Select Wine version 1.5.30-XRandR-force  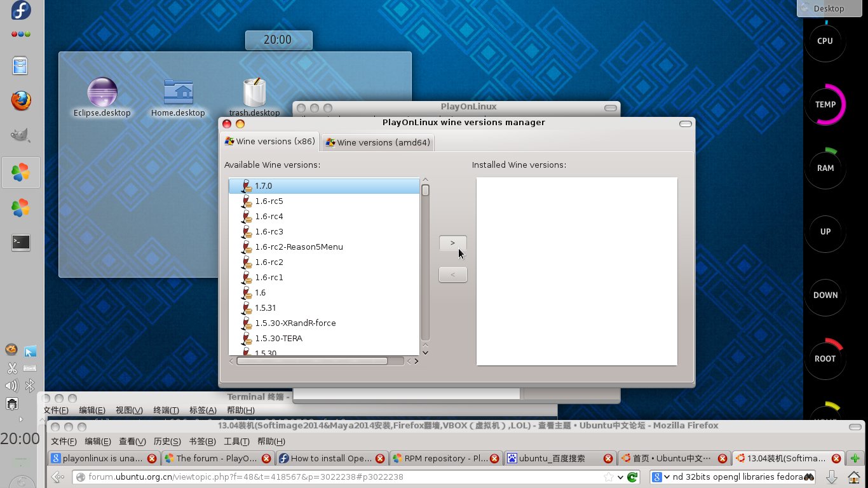pyautogui.click(x=324, y=323)
